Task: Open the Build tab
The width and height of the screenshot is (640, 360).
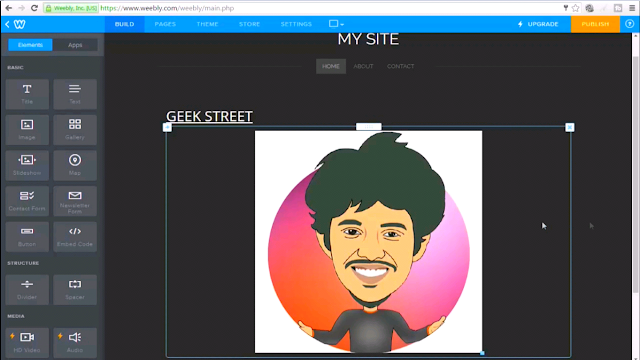Action: coord(124,24)
